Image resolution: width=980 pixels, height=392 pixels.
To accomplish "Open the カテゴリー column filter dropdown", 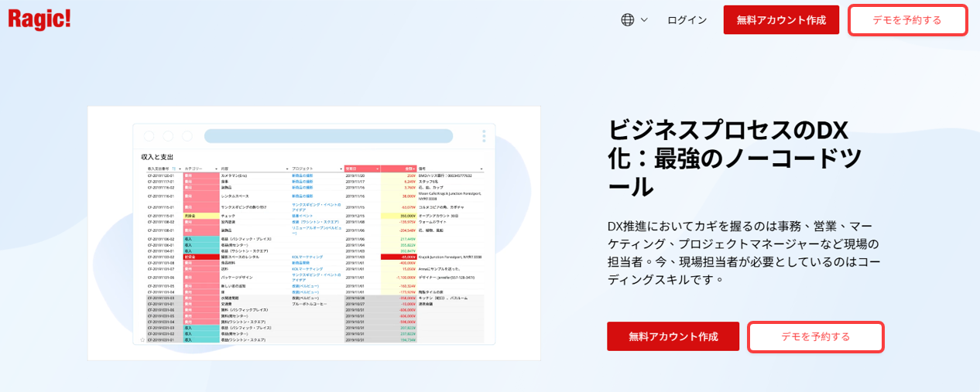I will coord(218,168).
